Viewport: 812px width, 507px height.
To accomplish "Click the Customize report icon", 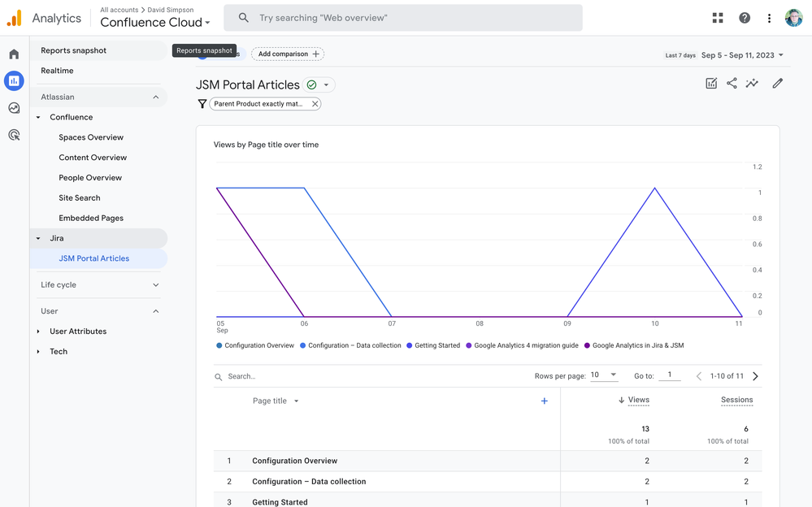I will (x=711, y=83).
